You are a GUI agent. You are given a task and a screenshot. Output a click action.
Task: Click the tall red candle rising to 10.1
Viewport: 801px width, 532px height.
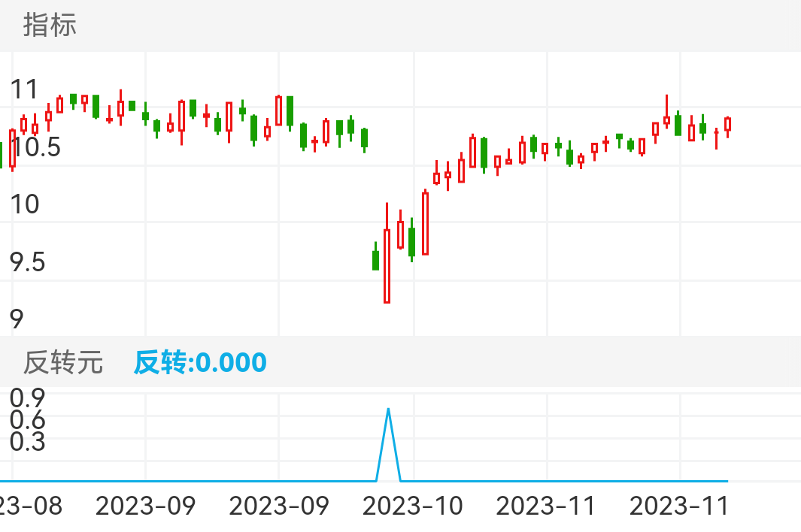pyautogui.click(x=425, y=223)
